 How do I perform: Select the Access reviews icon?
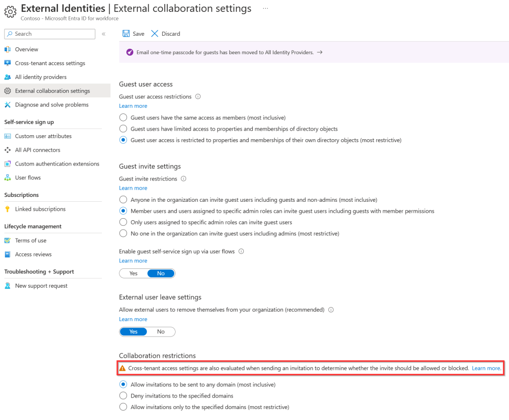click(x=8, y=254)
